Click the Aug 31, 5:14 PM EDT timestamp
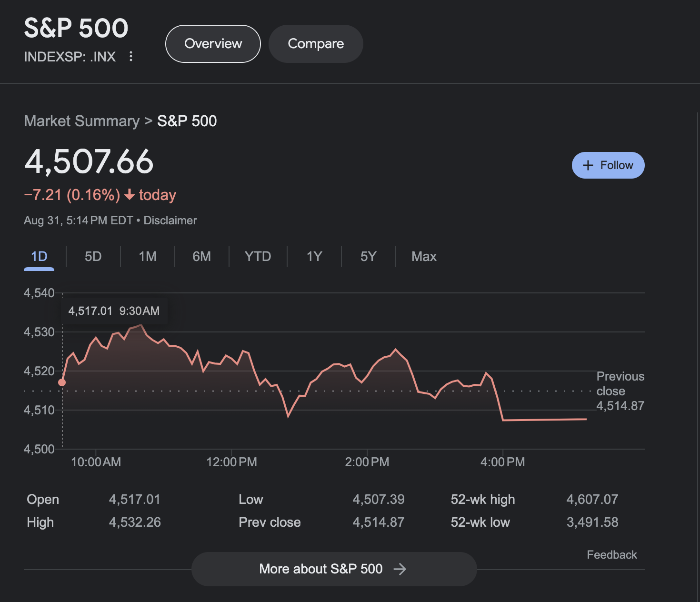Image resolution: width=700 pixels, height=602 pixels. (x=79, y=221)
